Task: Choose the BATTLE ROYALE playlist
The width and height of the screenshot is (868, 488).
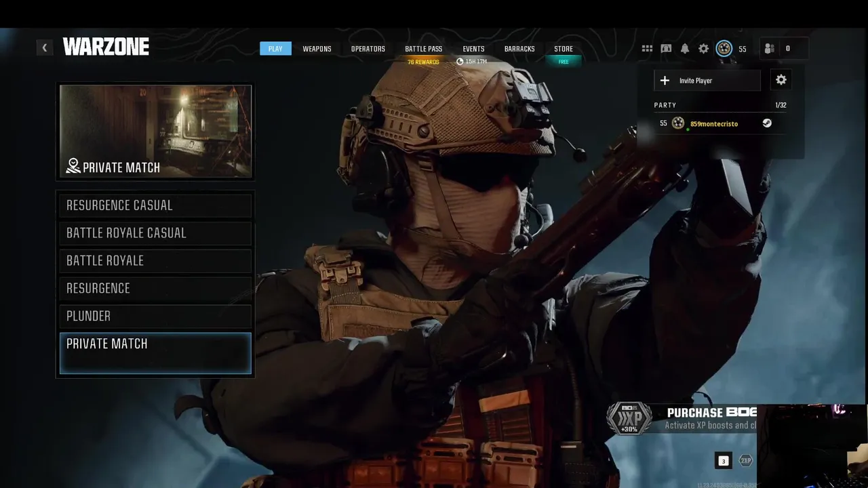Action: click(x=155, y=261)
